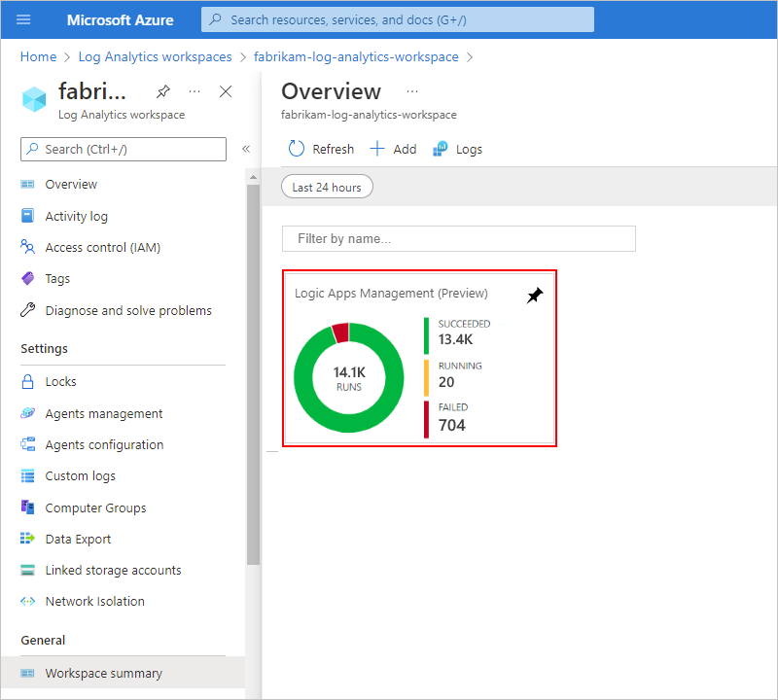Pin the Logic Apps Management tile
The width and height of the screenshot is (778, 700).
point(534,295)
